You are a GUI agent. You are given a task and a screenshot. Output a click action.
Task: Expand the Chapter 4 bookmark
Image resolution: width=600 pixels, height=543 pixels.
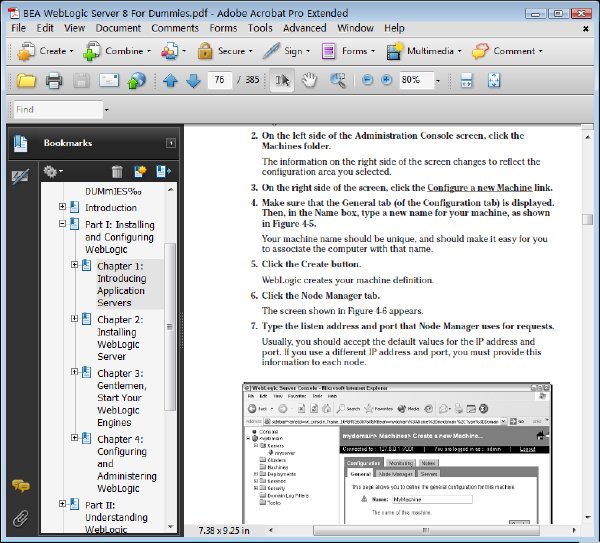[x=75, y=438]
